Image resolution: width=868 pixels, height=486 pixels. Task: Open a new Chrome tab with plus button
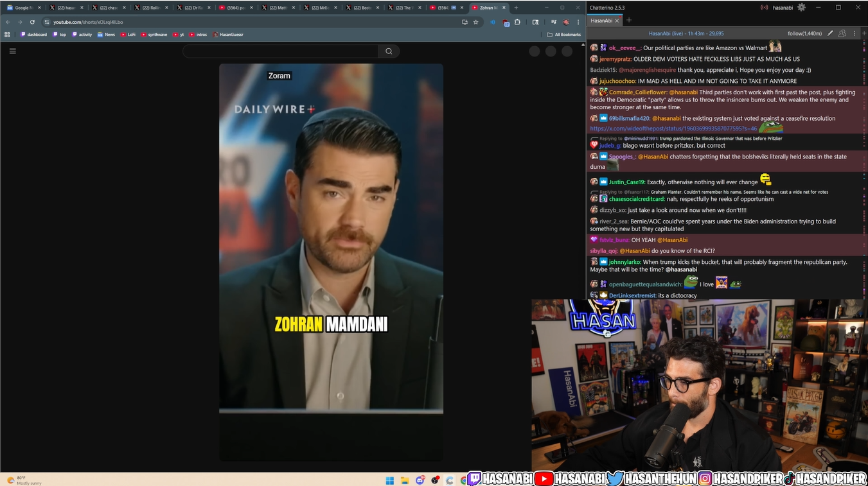(517, 8)
